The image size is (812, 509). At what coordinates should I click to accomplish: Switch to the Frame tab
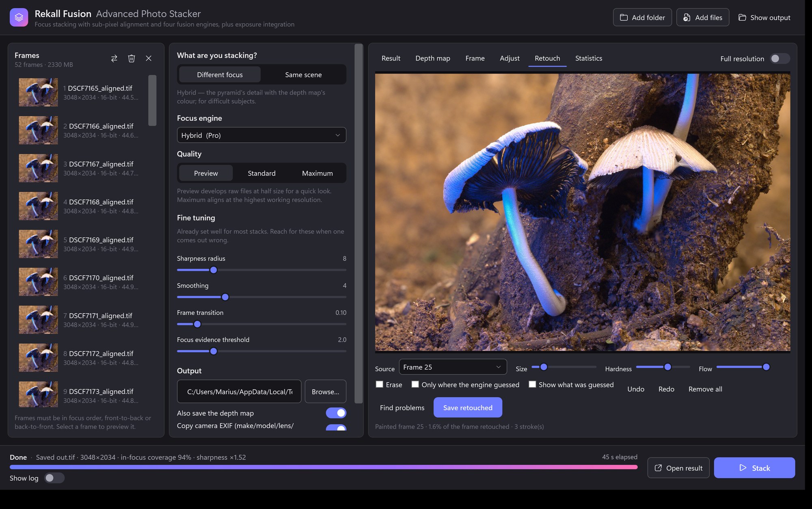point(475,58)
